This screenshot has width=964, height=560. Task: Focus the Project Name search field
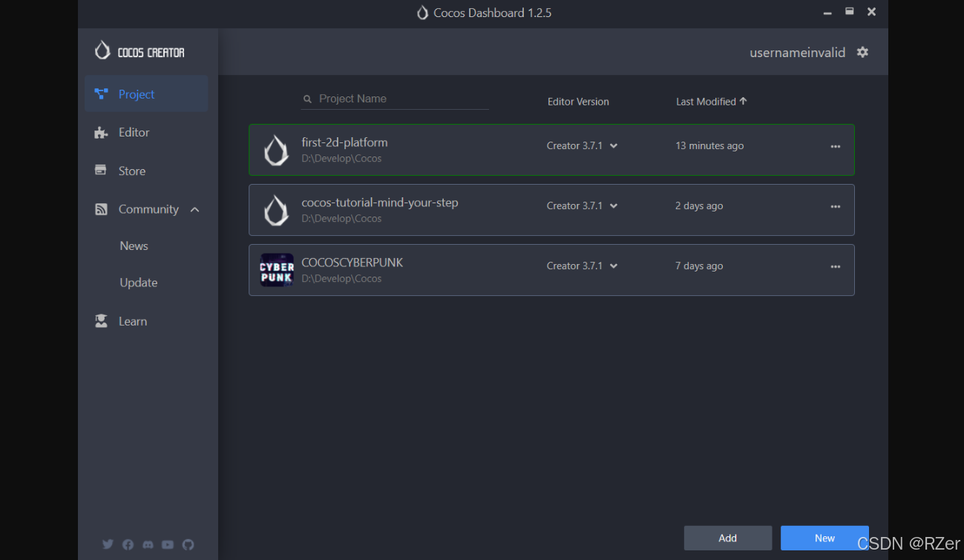click(395, 99)
